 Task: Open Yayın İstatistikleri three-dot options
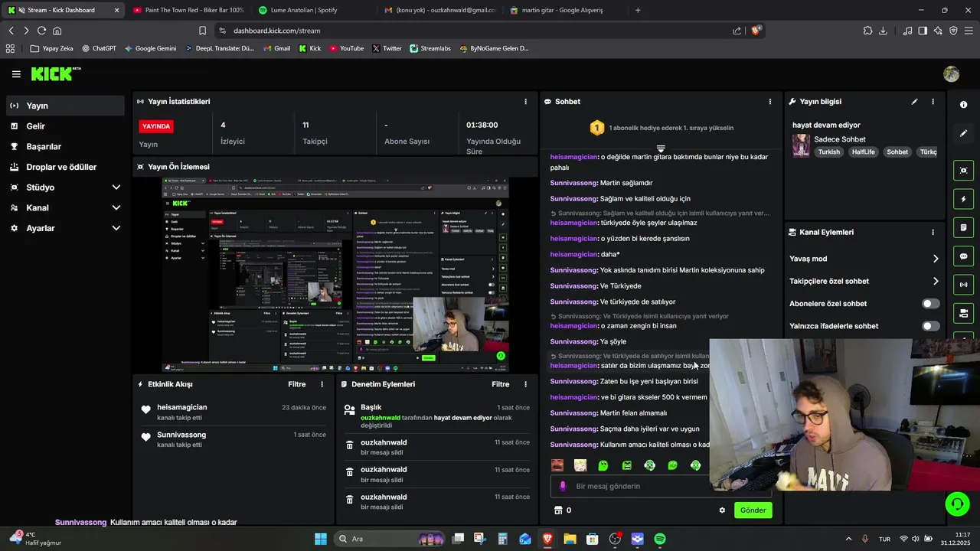tap(525, 101)
